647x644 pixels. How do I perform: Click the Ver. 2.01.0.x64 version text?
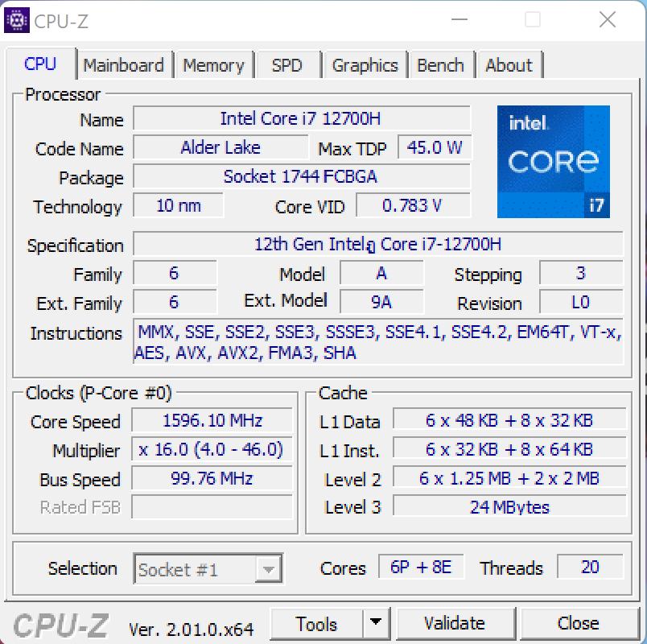coord(191,630)
